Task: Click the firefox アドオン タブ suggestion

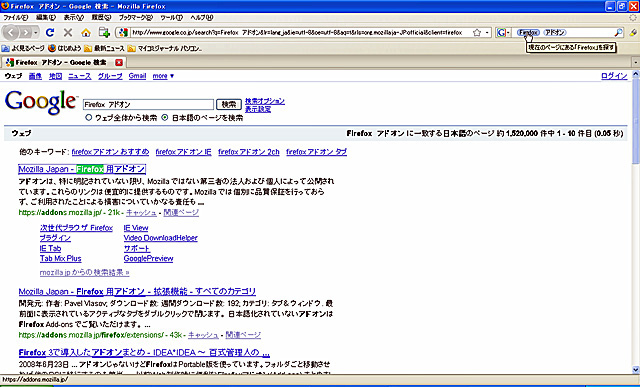Action: click(316, 152)
